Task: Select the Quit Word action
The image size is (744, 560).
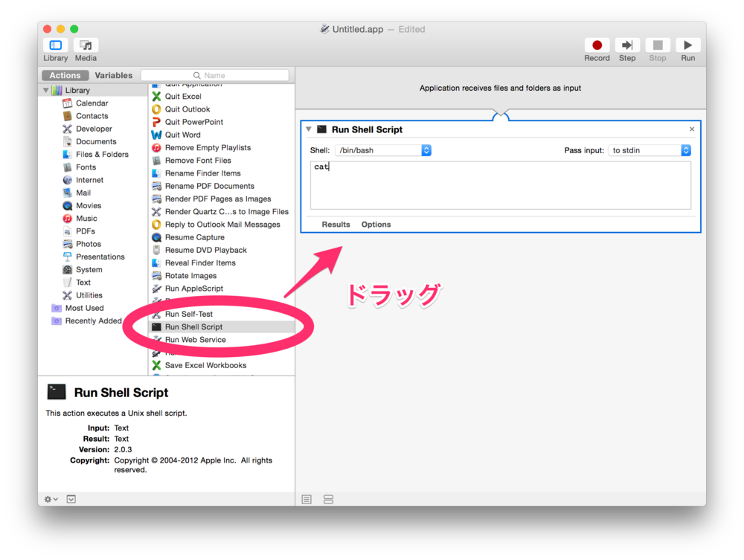Action: (183, 135)
